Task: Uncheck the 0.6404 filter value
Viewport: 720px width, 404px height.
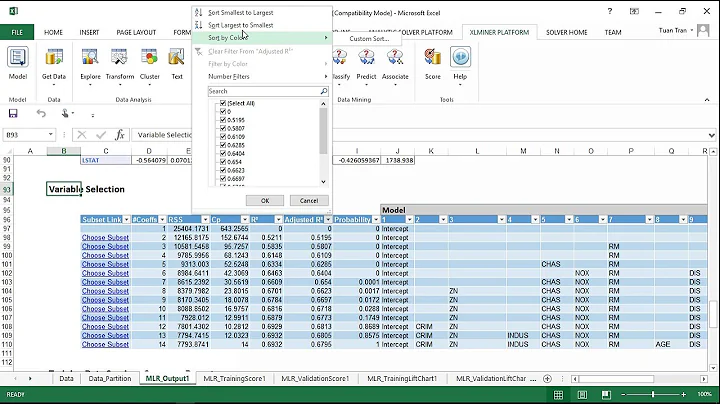Action: (223, 153)
